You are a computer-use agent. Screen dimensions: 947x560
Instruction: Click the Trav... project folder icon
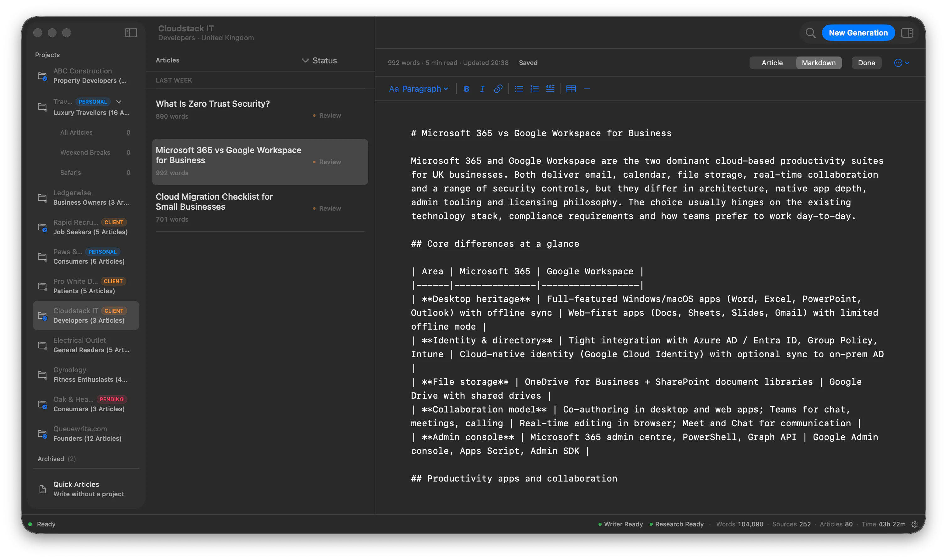click(x=43, y=107)
